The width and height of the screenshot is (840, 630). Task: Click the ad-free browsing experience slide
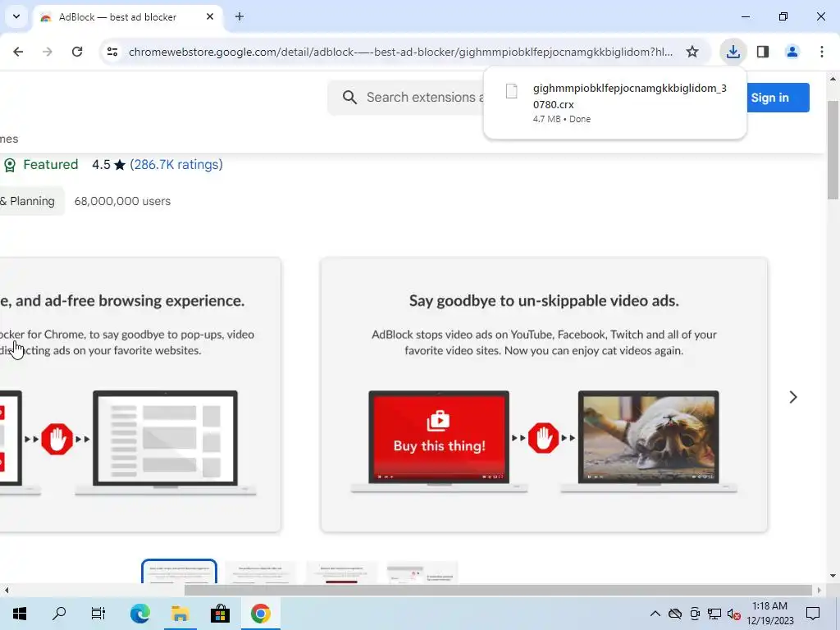click(140, 395)
